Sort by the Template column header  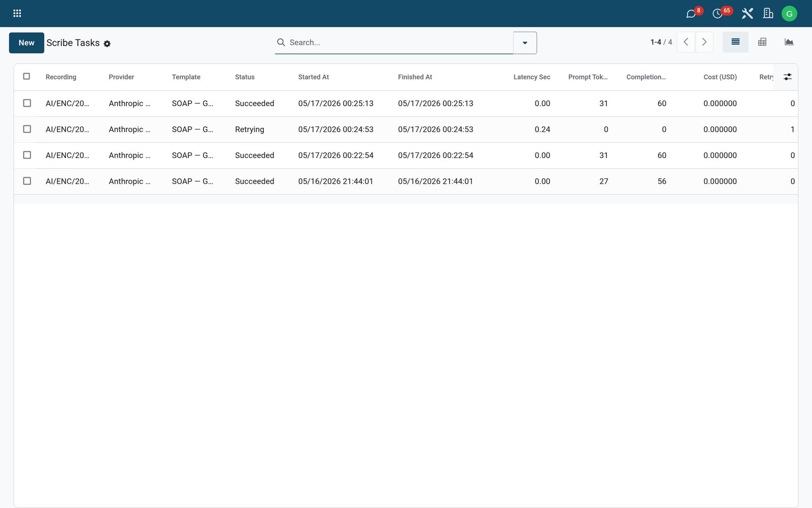click(x=186, y=77)
